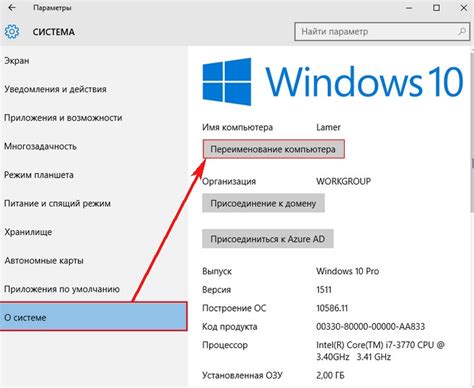The image size is (474, 388).
Task: Click the Переименование компьютера button
Action: [x=273, y=149]
